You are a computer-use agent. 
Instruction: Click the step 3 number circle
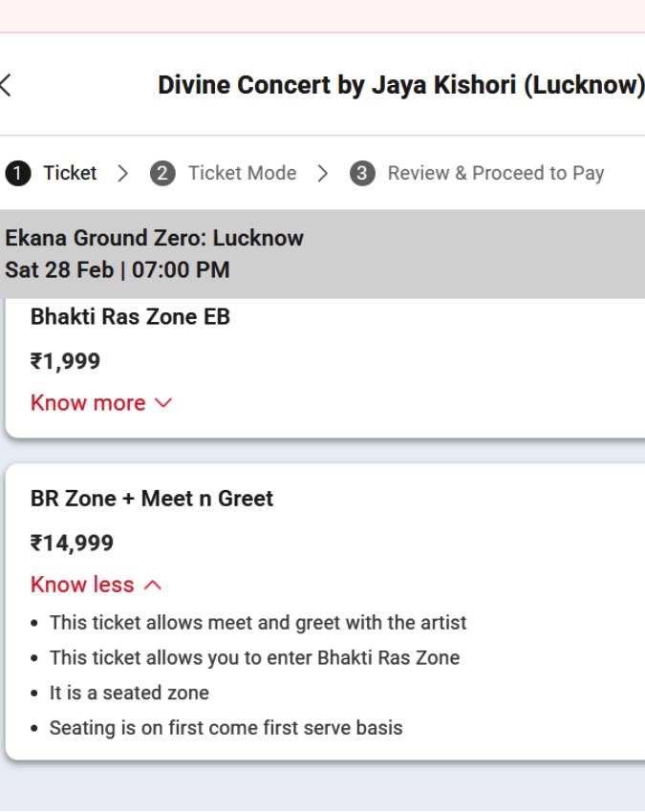point(362,173)
